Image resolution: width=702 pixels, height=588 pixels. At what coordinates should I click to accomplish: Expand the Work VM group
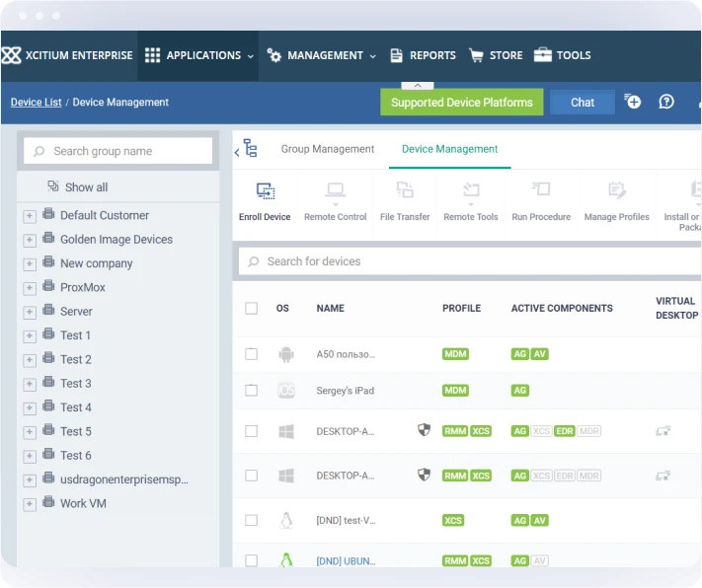[30, 505]
